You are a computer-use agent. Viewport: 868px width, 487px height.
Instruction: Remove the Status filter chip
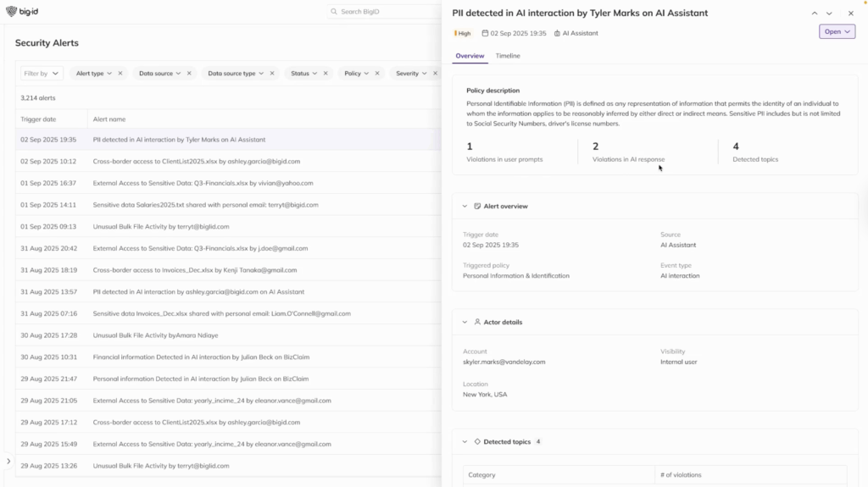325,74
